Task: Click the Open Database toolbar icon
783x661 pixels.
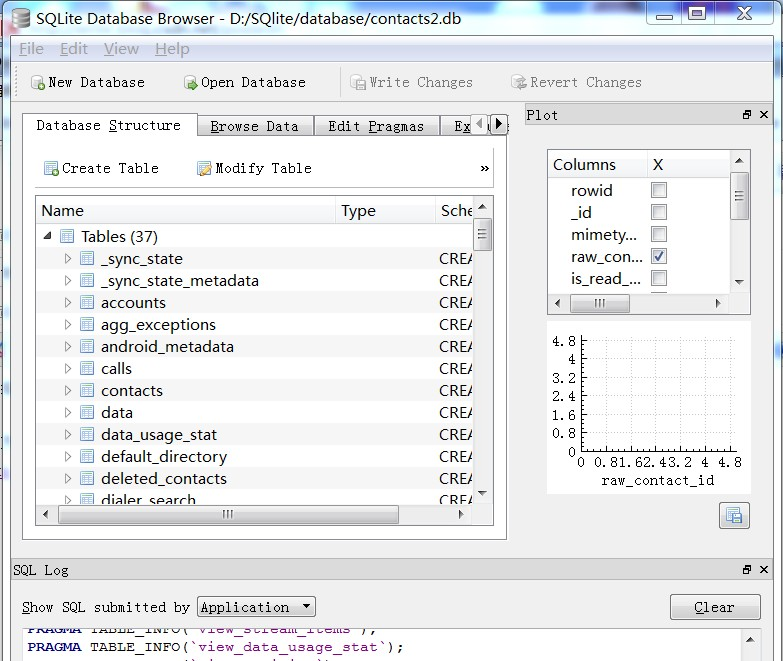Action: pos(191,82)
